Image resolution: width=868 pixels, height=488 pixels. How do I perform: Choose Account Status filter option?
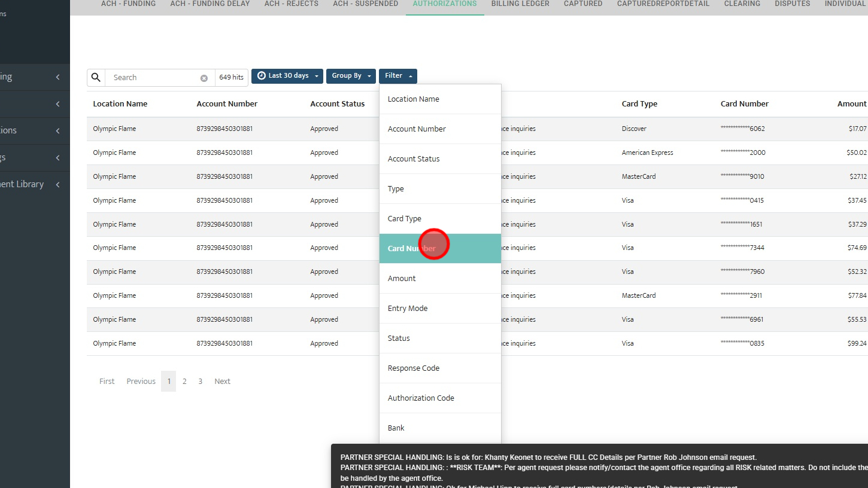pyautogui.click(x=440, y=158)
